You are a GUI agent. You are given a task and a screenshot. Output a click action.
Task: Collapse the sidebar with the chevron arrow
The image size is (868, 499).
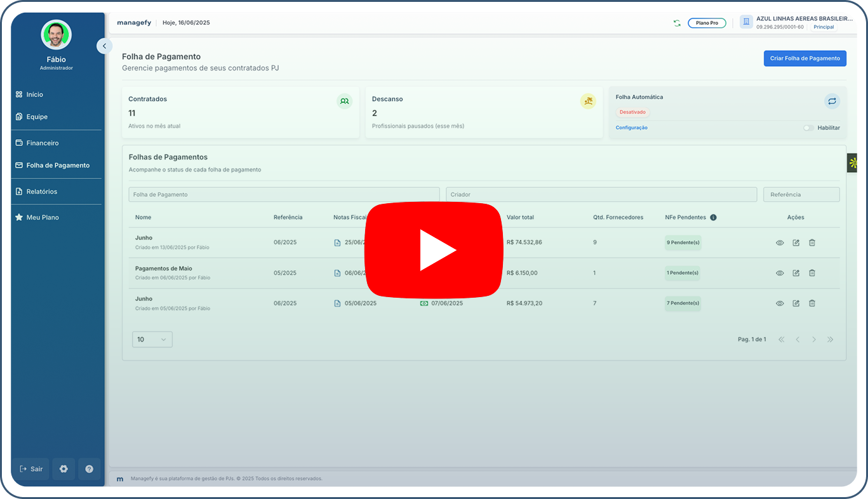point(104,46)
